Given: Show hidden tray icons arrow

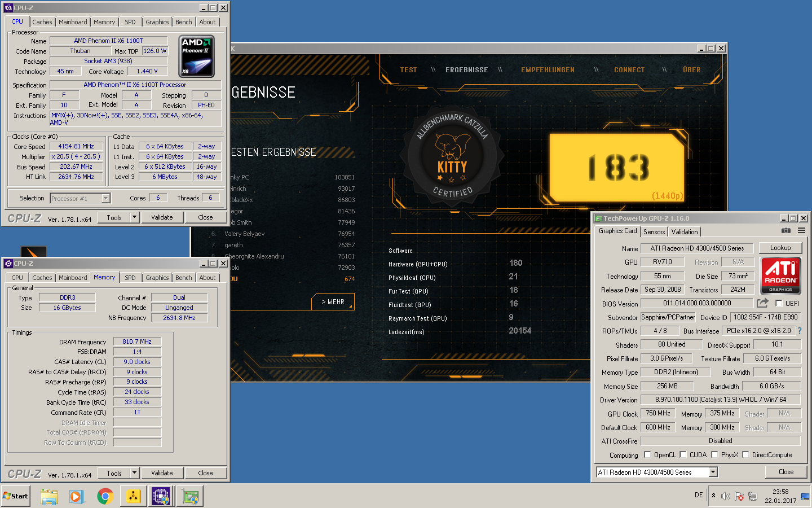Looking at the screenshot, I should (x=713, y=496).
